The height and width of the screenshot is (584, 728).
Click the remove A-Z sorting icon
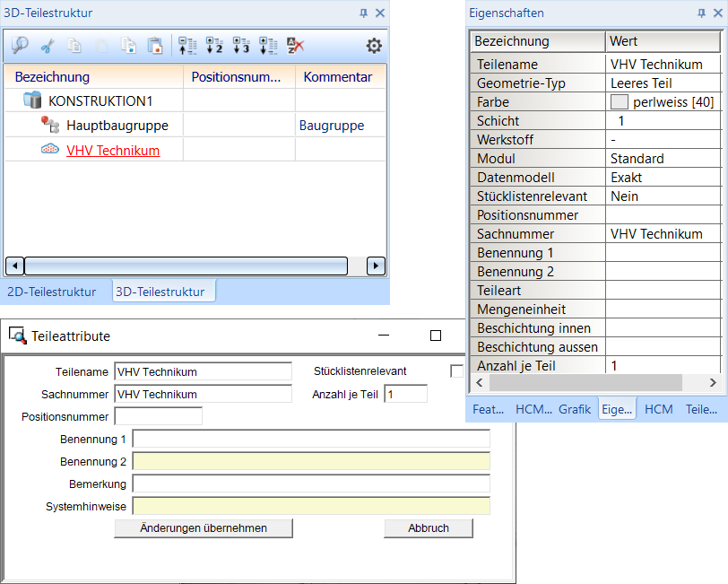[295, 46]
